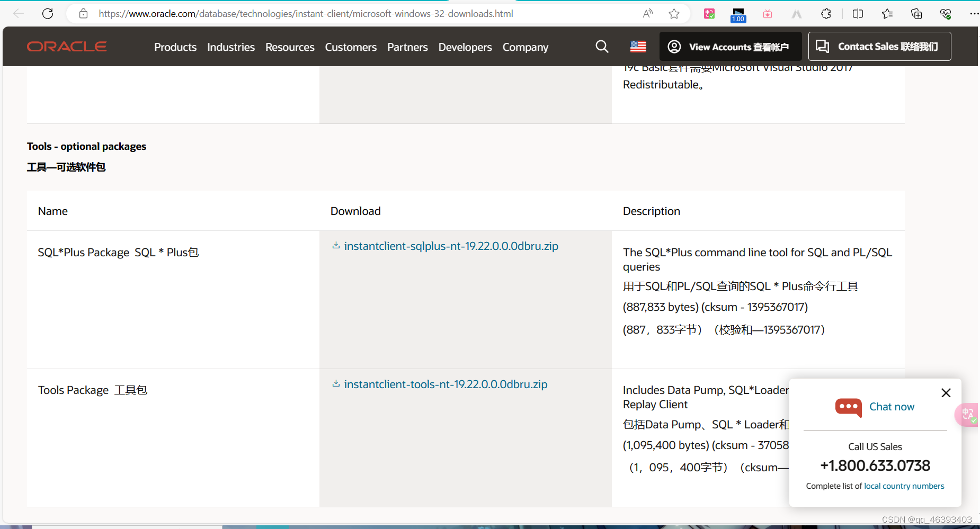Click the gray greyed-out extension icon
This screenshot has width=980, height=529.
pos(797,14)
